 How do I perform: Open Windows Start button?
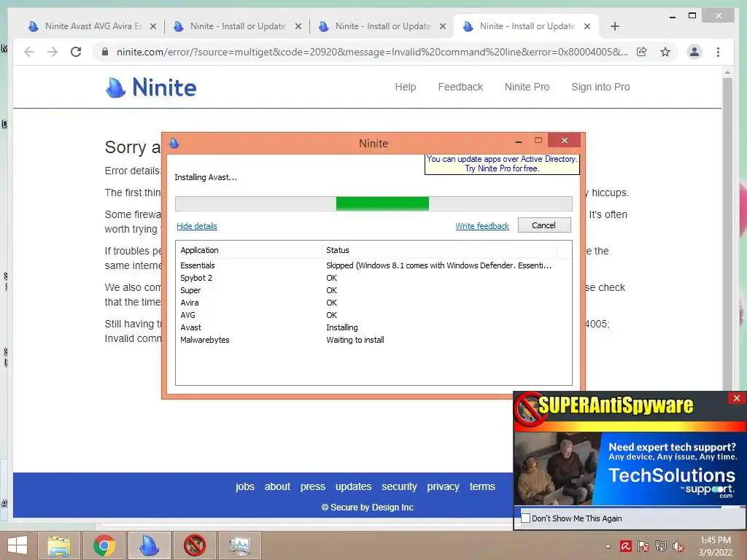[18, 545]
